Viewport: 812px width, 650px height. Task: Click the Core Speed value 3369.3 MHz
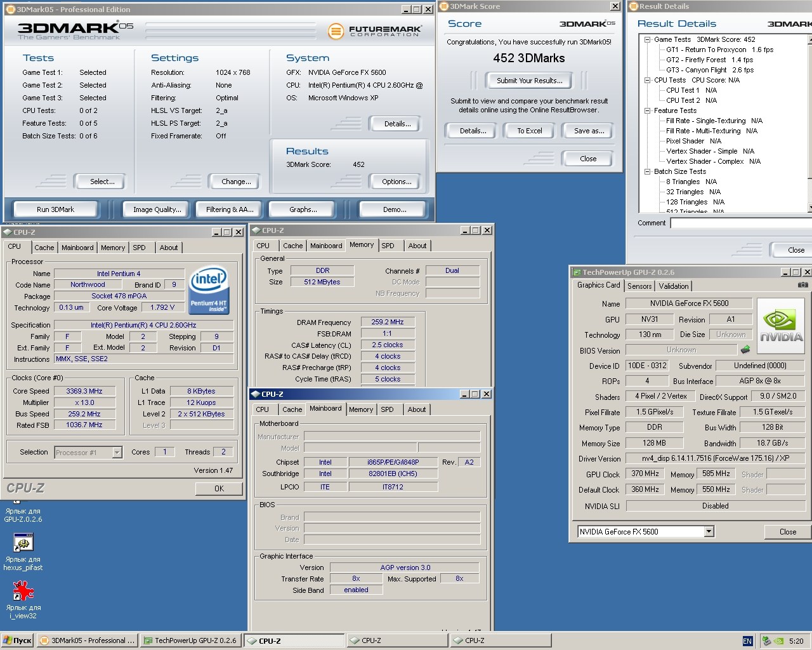tap(84, 391)
